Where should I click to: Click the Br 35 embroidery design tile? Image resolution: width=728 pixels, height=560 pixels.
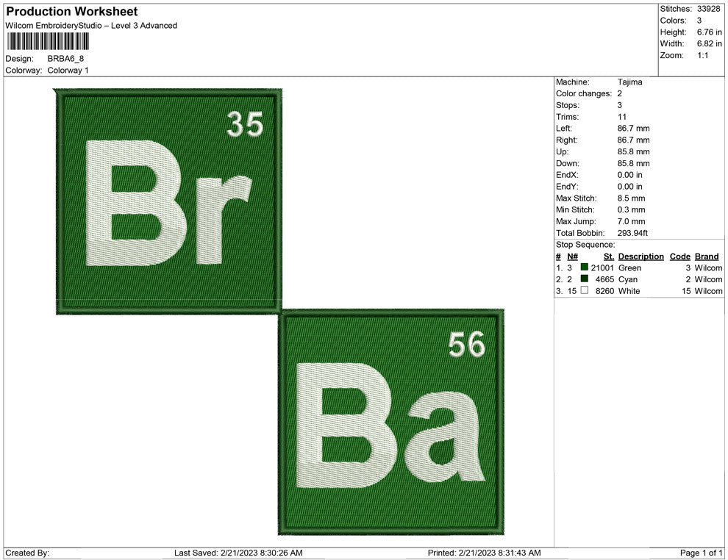pyautogui.click(x=168, y=201)
